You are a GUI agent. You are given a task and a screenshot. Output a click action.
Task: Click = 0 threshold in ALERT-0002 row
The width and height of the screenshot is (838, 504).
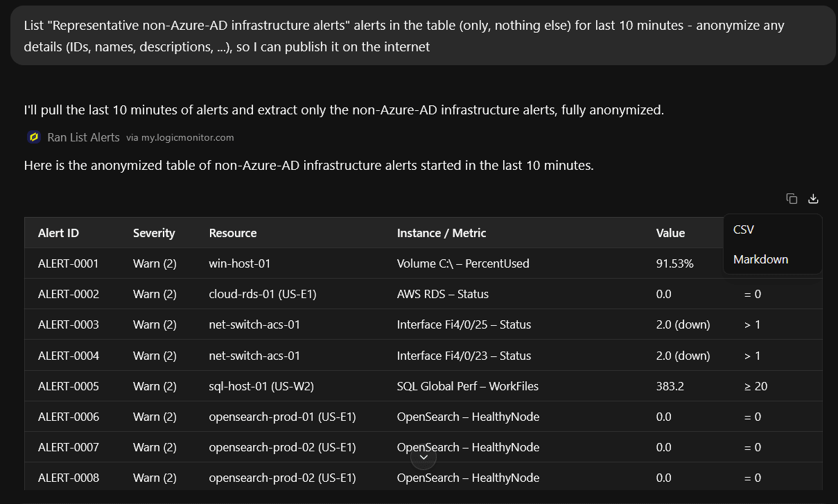point(752,294)
